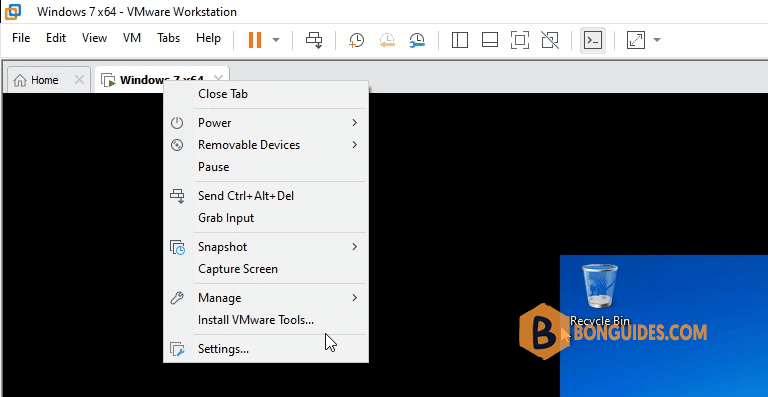768x397 pixels.
Task: Open the View menu
Action: [x=94, y=38]
